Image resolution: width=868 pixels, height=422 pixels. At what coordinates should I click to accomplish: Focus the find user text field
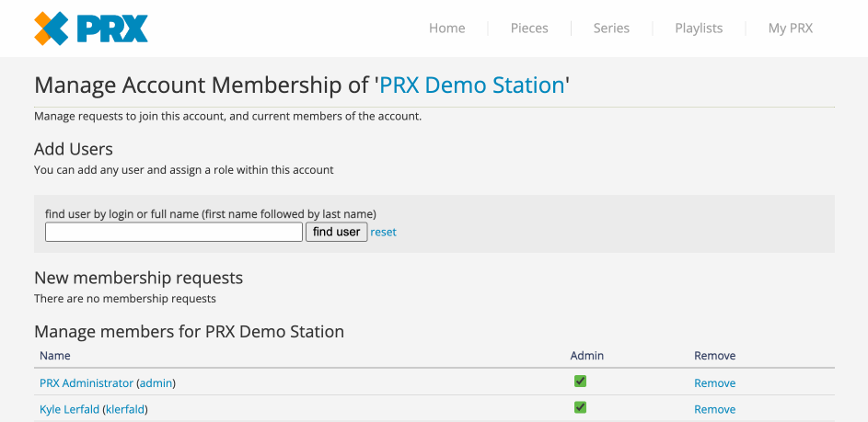(174, 232)
